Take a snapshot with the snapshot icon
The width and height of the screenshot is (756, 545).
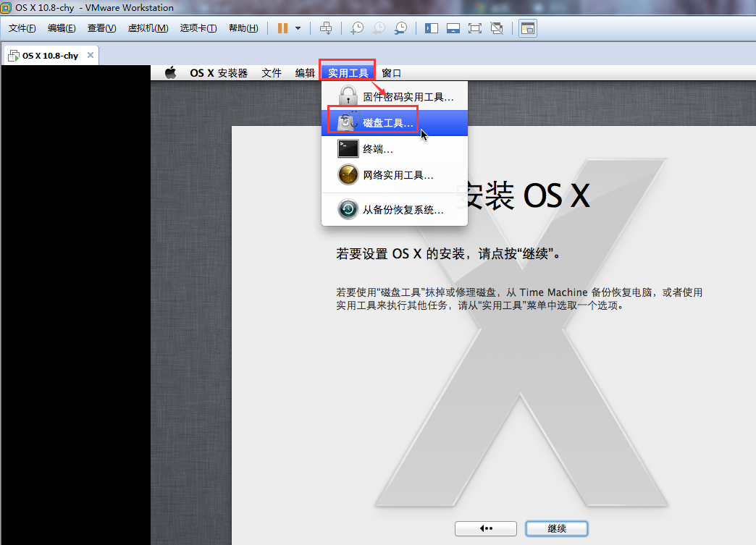click(357, 28)
